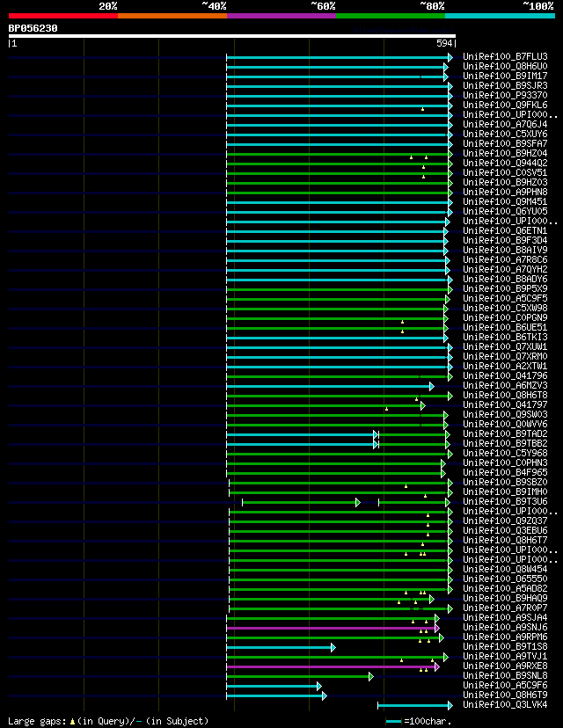Viewport: 563px width, 728px height.
Task: Select the UniRef100_B9HZ03 label
Action: pos(506,183)
